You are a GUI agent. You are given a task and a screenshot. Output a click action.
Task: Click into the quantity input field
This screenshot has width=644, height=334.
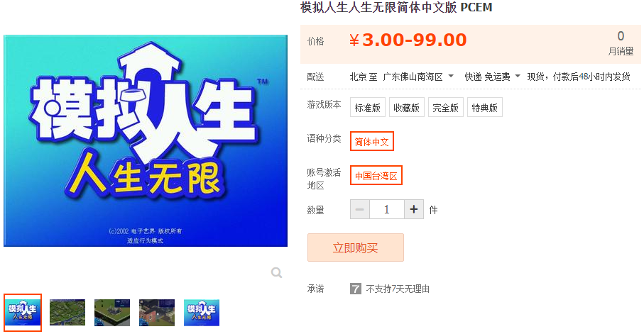pos(386,209)
